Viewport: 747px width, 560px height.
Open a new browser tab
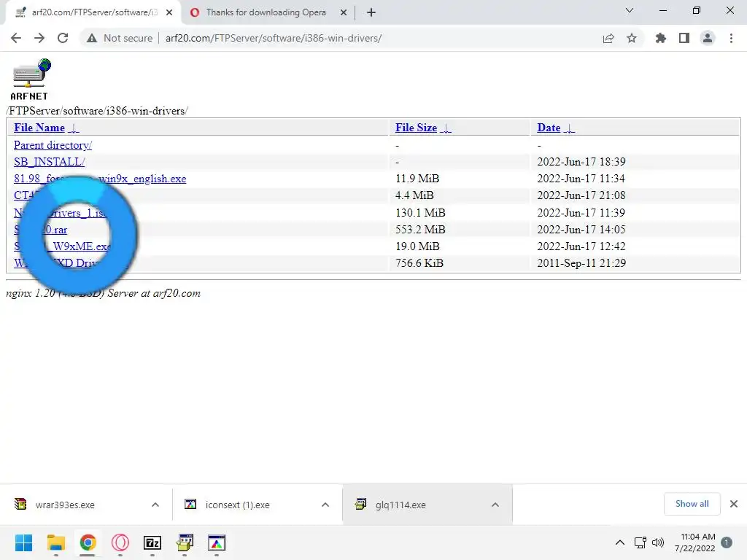[371, 12]
